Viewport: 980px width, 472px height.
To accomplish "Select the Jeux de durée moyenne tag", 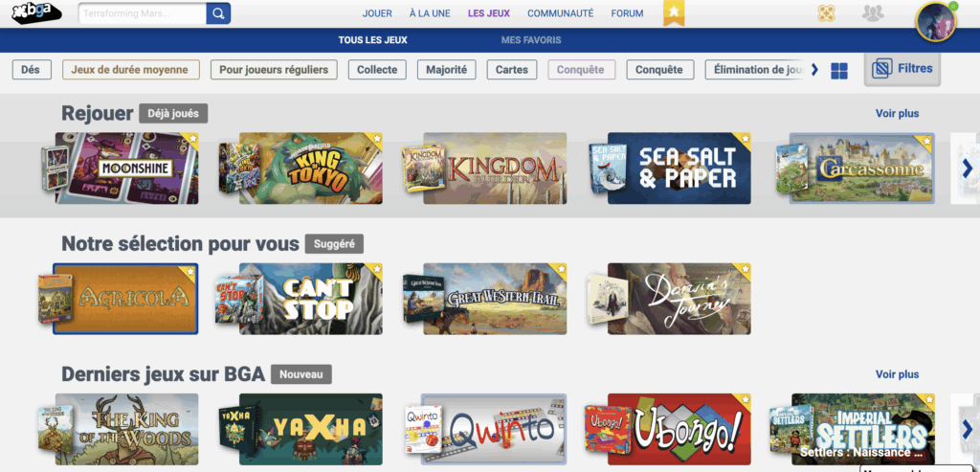I will pyautogui.click(x=130, y=69).
